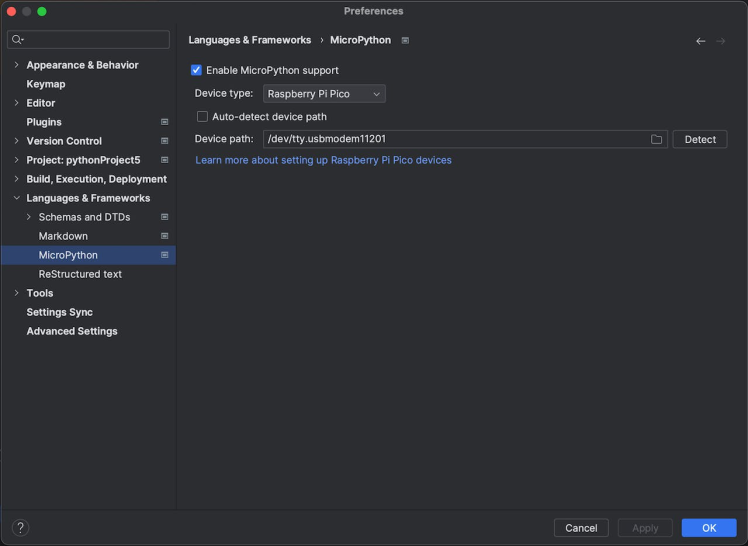Click the project-level icon beside Plugins
748x546 pixels.
[x=164, y=122]
